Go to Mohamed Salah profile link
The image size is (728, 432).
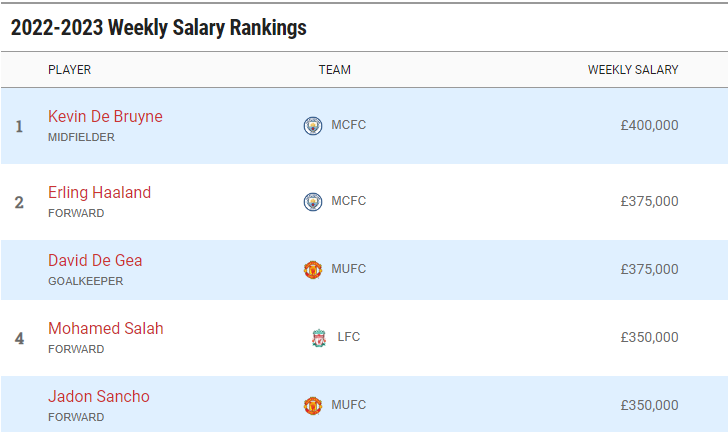tap(105, 328)
